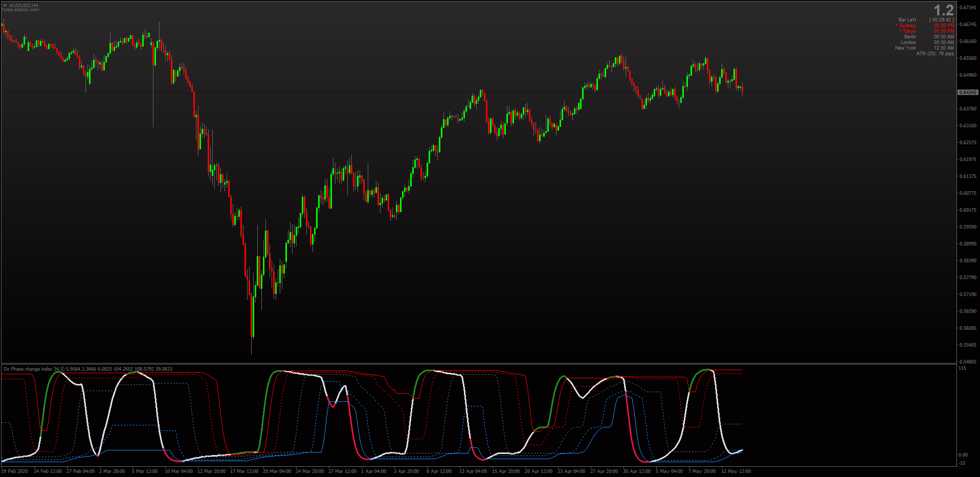Click the 5 Mar 12:00 time label
This screenshot has height=477, width=980.
(145, 471)
